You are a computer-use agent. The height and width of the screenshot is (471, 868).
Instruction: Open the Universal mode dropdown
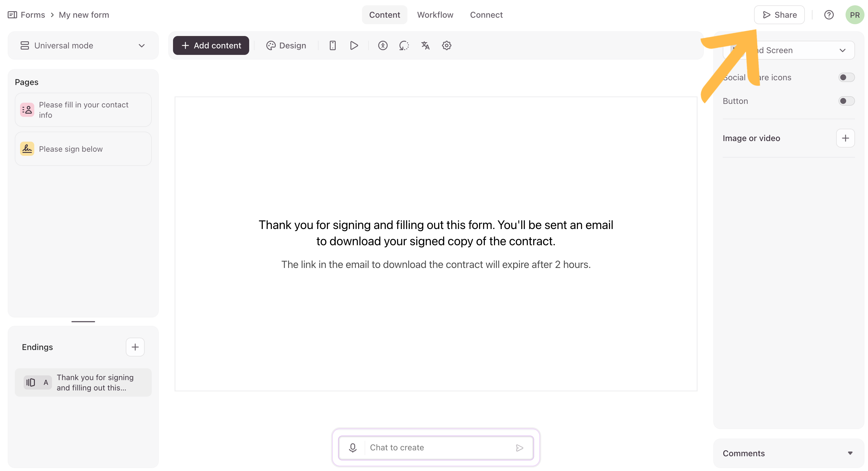point(83,45)
